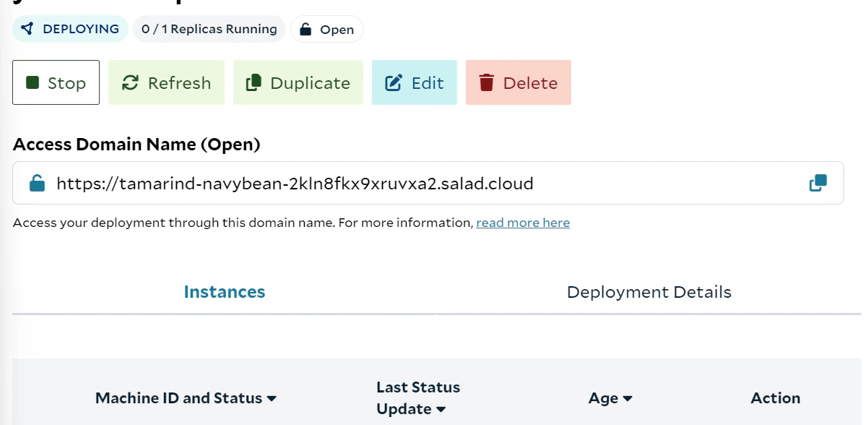Open the Deployment Details tab

649,292
